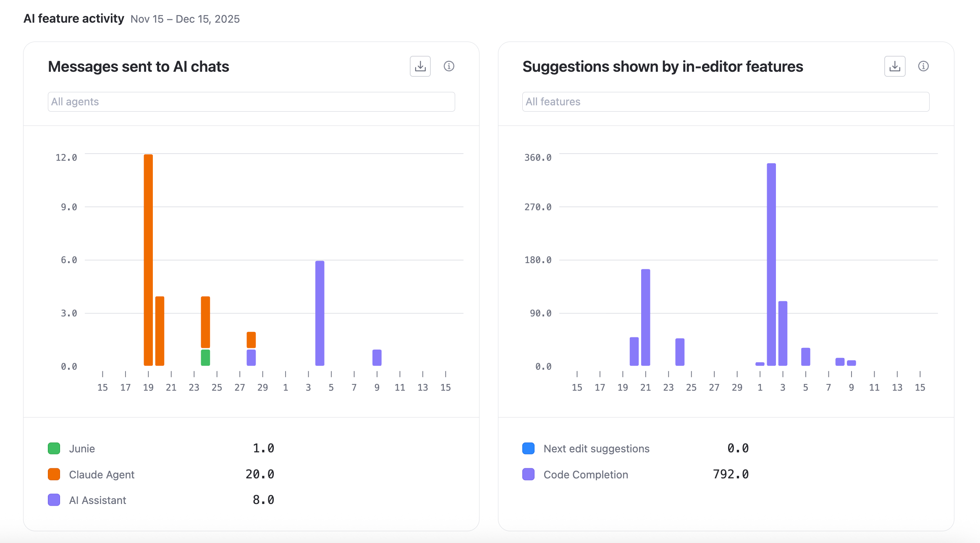Expand the Claude Agent legend entry
The image size is (980, 543).
coord(102,475)
